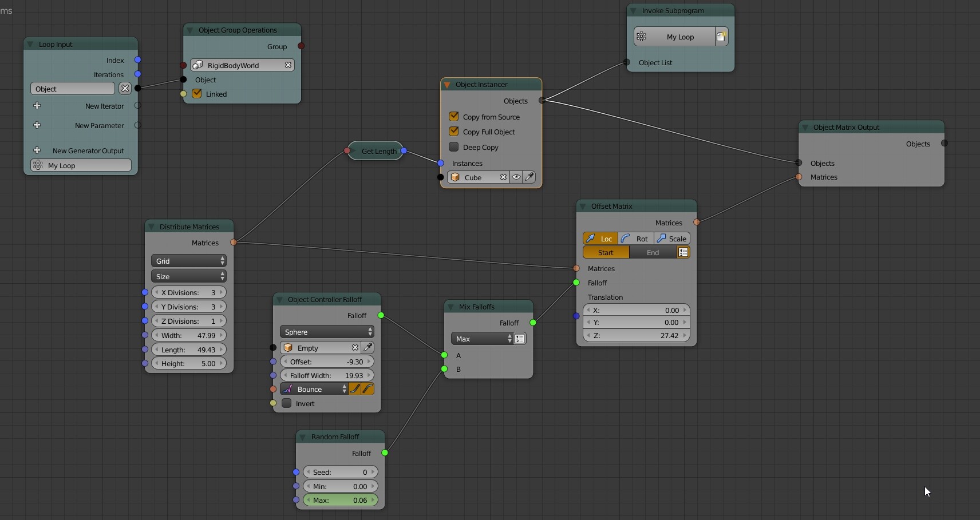Select the Start tab in Offset Matrix
This screenshot has height=520, width=980.
pos(606,252)
